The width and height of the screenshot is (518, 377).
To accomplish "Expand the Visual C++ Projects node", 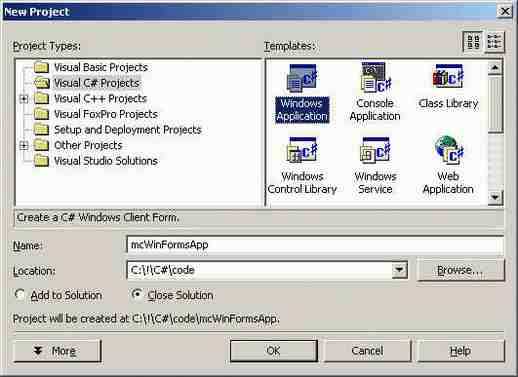I will pos(23,99).
